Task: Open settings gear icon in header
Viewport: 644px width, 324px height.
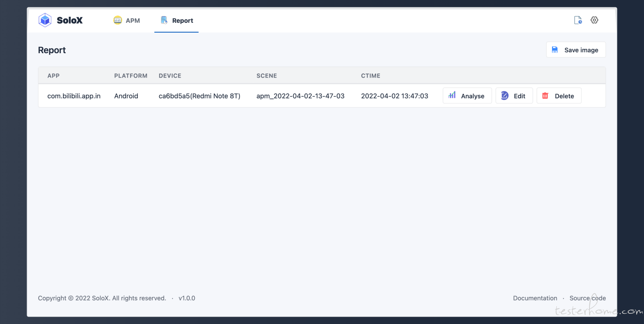Action: 594,20
